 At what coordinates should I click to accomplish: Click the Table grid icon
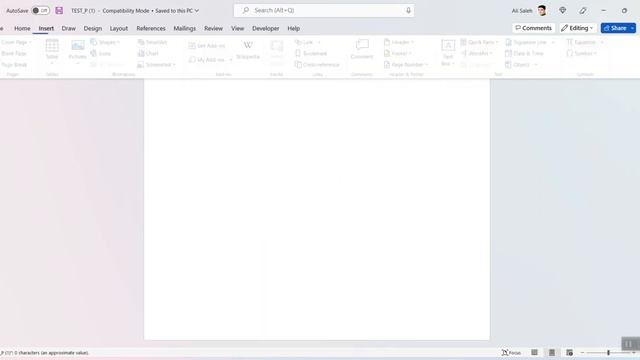[52, 45]
